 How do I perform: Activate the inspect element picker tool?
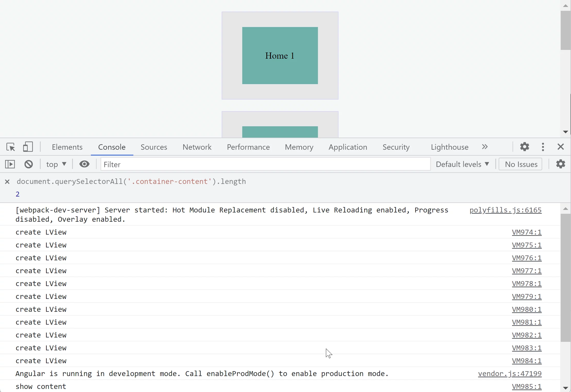(x=11, y=147)
